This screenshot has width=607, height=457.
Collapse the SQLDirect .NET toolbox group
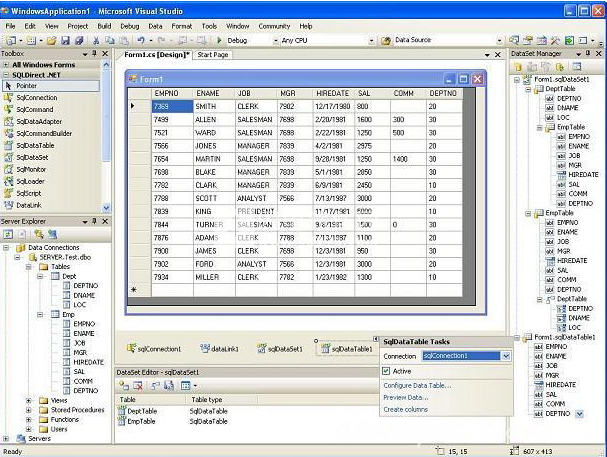tap(6, 75)
